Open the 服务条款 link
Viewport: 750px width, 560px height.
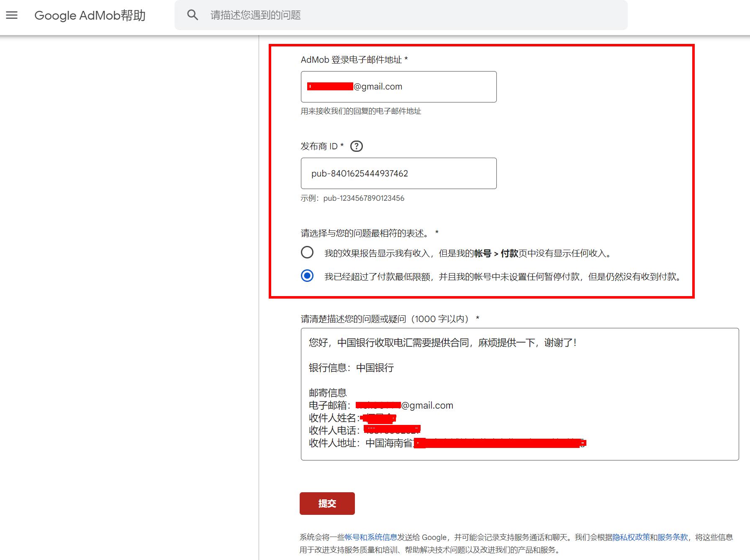pos(672,537)
